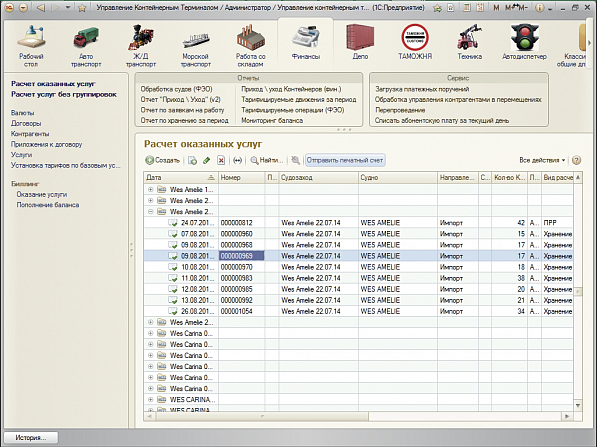
Task: Click the Создать create button
Action: click(163, 160)
